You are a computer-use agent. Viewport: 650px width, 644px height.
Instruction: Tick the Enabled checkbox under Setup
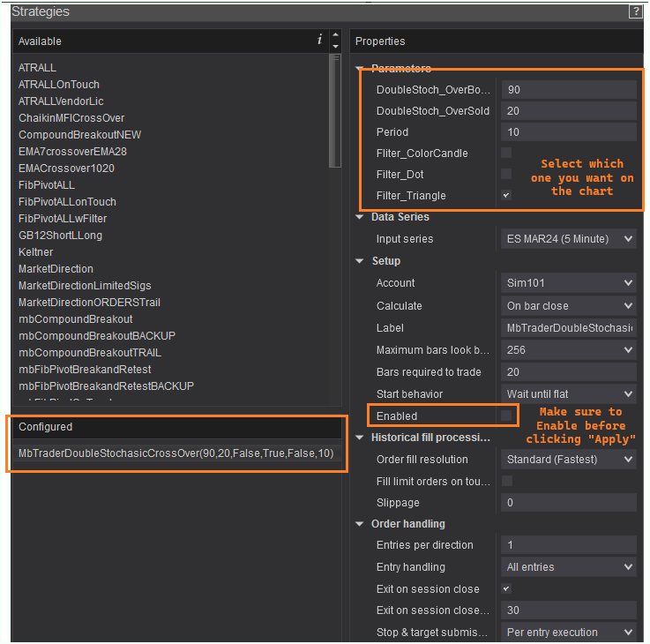click(x=506, y=416)
